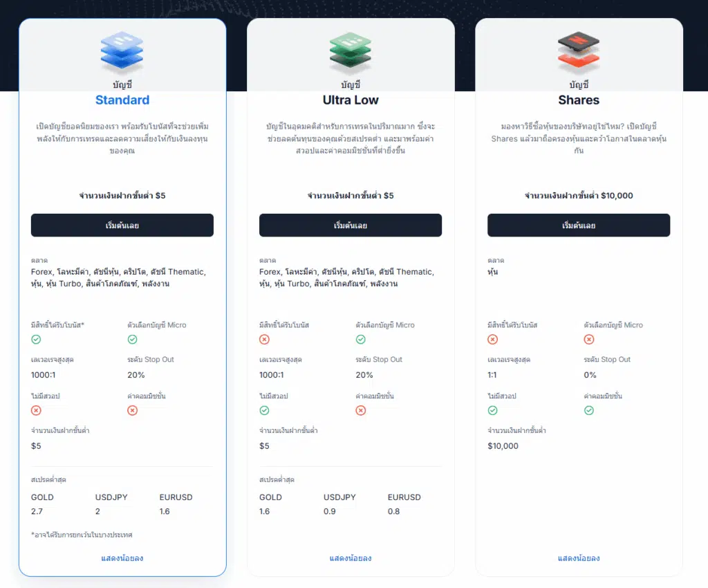Viewport: 708px width, 588px height.
Task: Click Ultra Low bonus eligibility red cross icon
Action: (265, 339)
